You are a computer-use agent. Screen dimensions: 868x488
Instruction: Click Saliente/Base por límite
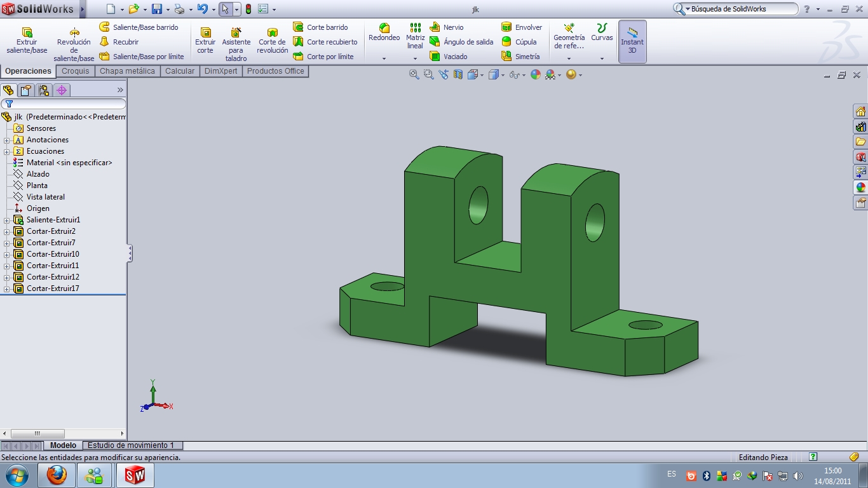pyautogui.click(x=142, y=57)
